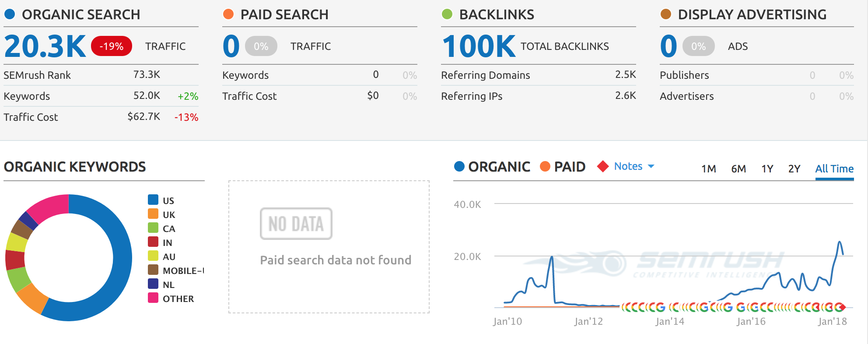
Task: Click the -13% traffic cost change
Action: tap(186, 117)
